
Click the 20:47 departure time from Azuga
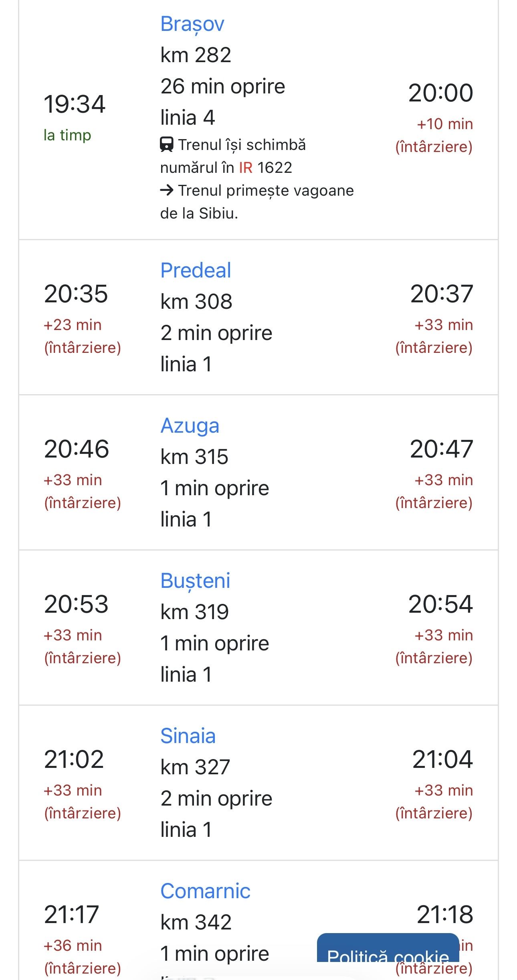(441, 449)
